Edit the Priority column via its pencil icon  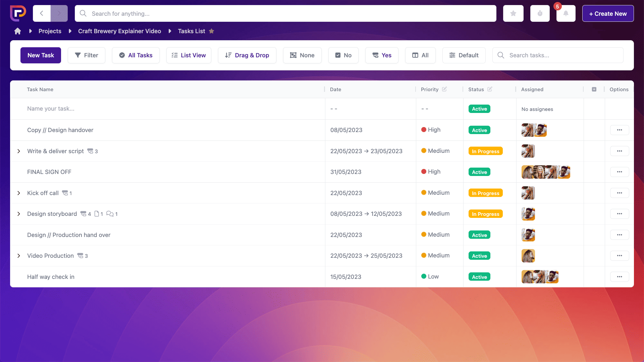445,89
